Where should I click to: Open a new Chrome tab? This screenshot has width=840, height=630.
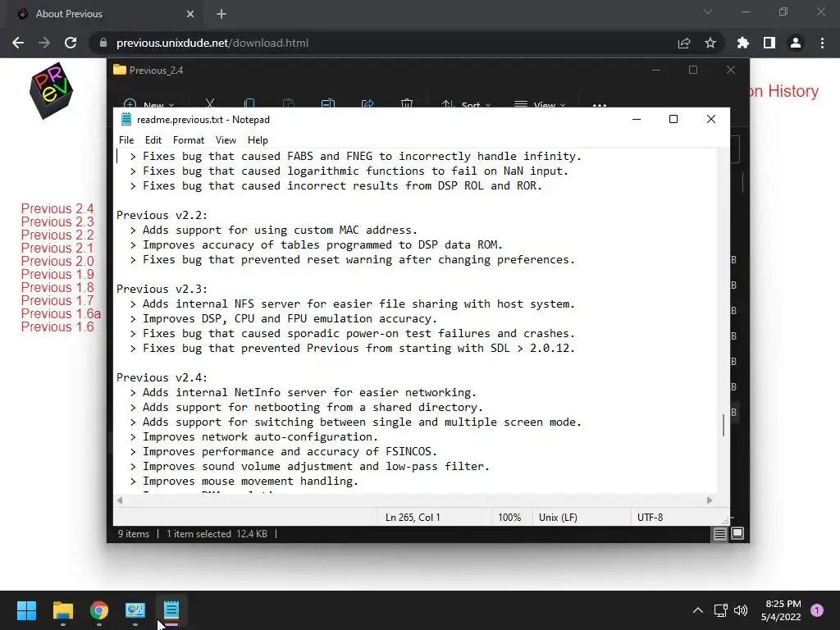coord(221,14)
